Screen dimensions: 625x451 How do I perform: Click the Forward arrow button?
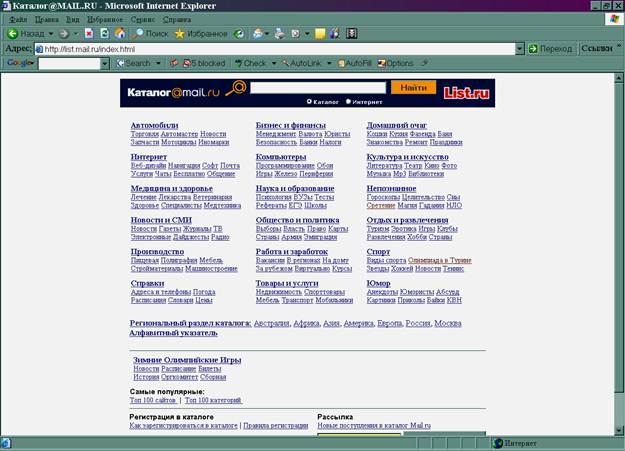(x=64, y=34)
